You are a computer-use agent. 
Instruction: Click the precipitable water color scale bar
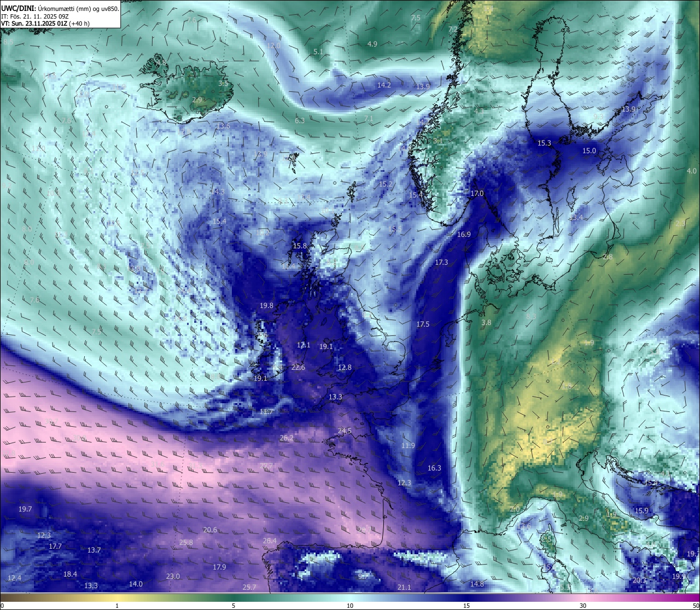tap(350, 597)
